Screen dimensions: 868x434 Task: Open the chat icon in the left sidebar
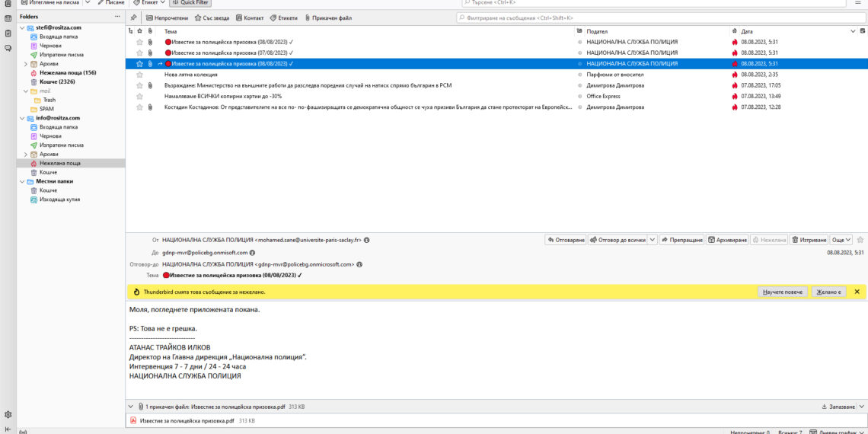coord(8,47)
